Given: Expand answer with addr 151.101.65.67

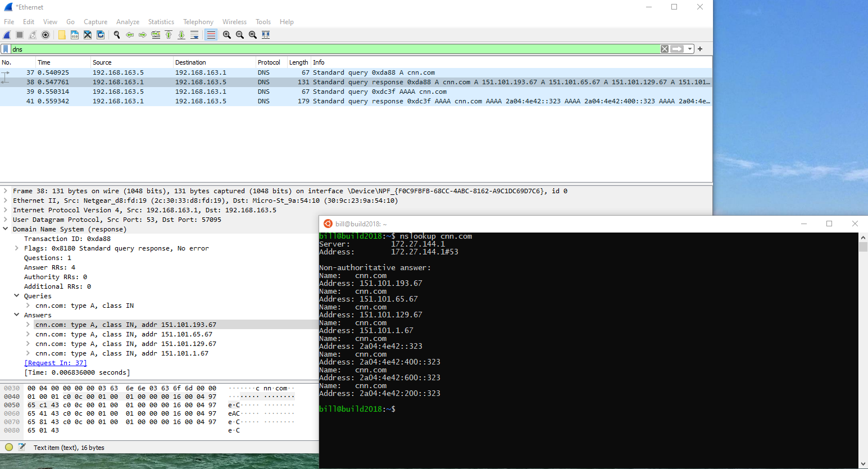Looking at the screenshot, I should pyautogui.click(x=28, y=334).
